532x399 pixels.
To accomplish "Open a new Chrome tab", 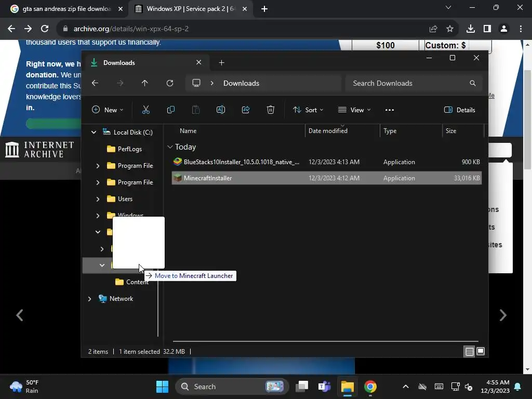I will pyautogui.click(x=264, y=9).
